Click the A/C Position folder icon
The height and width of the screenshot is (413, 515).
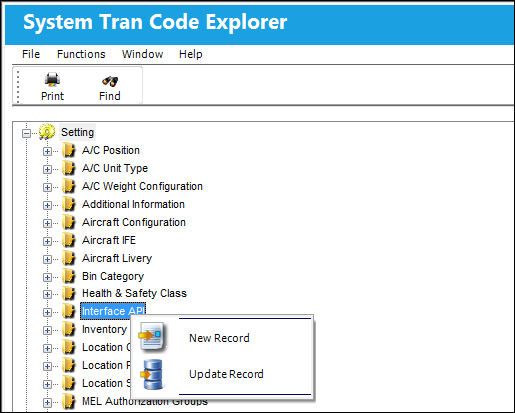pyautogui.click(x=69, y=150)
